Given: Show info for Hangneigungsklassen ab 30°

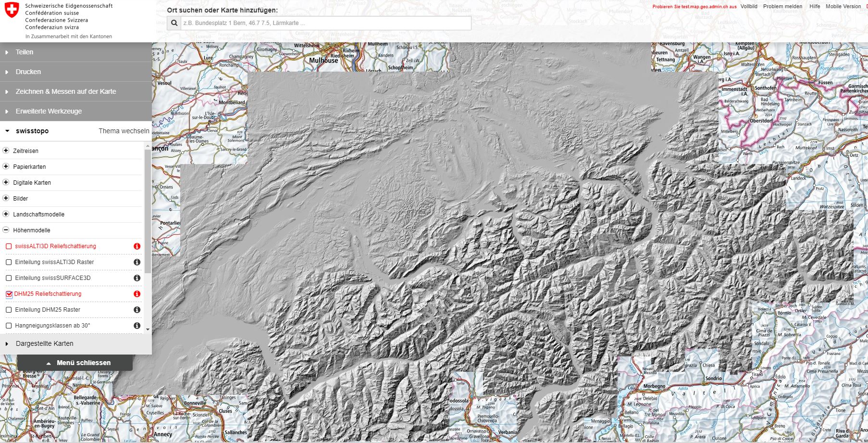Looking at the screenshot, I should click(137, 326).
